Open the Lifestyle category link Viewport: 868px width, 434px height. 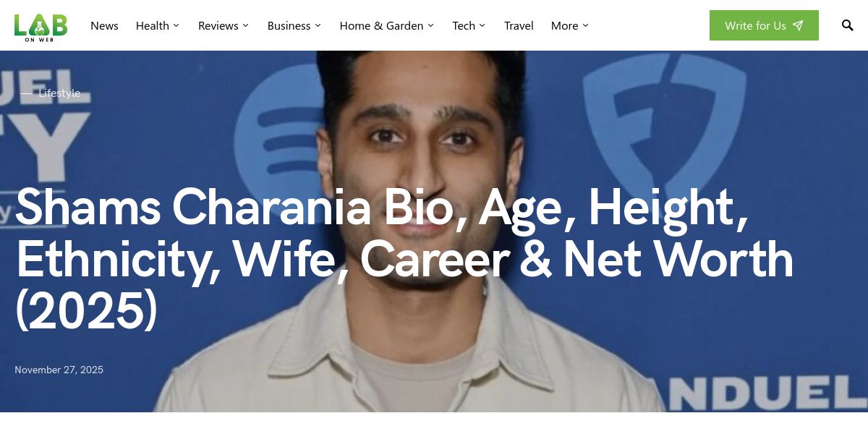(59, 93)
